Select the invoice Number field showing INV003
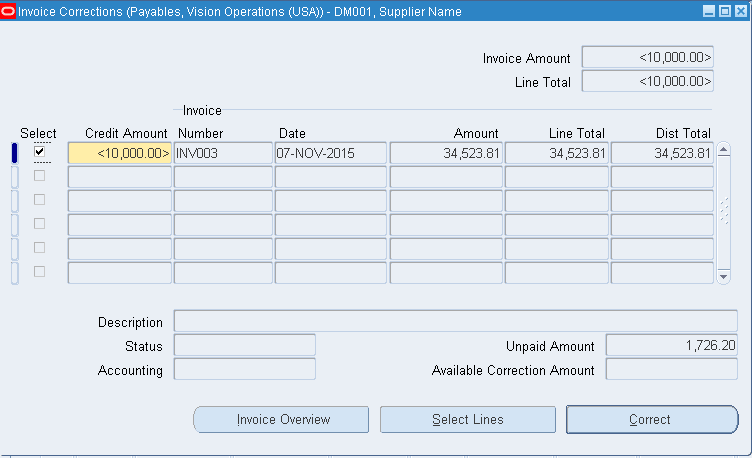752x458 pixels. pos(223,154)
